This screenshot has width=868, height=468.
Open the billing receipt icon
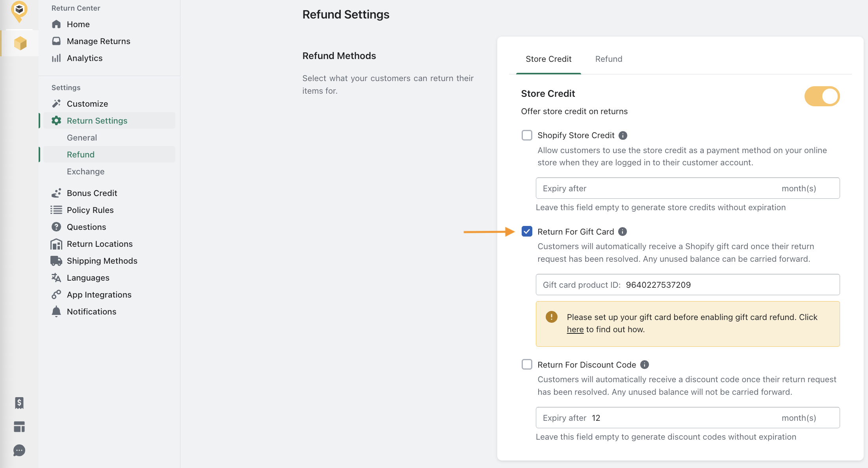click(19, 403)
